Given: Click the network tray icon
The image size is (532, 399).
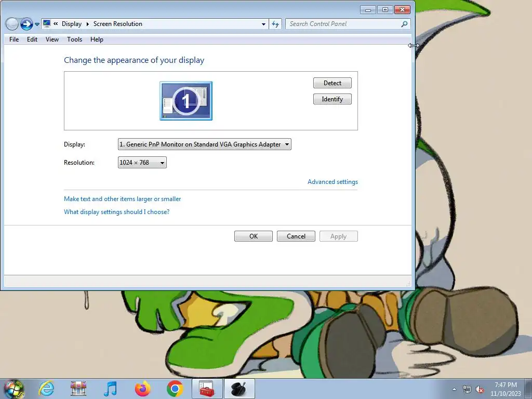Looking at the screenshot, I should pyautogui.click(x=467, y=390).
